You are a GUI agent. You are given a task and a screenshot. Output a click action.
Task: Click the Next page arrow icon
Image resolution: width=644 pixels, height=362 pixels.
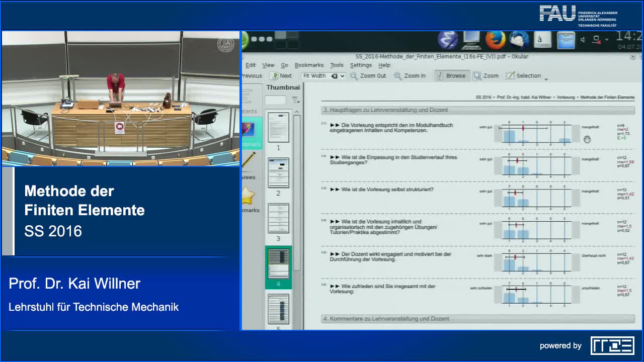[x=276, y=75]
